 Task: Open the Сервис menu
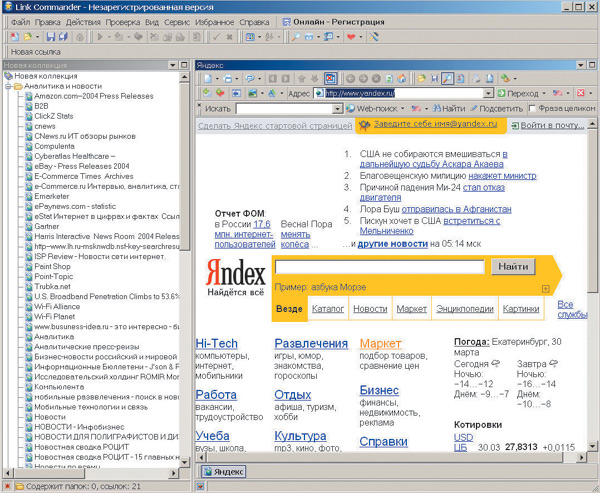(177, 22)
